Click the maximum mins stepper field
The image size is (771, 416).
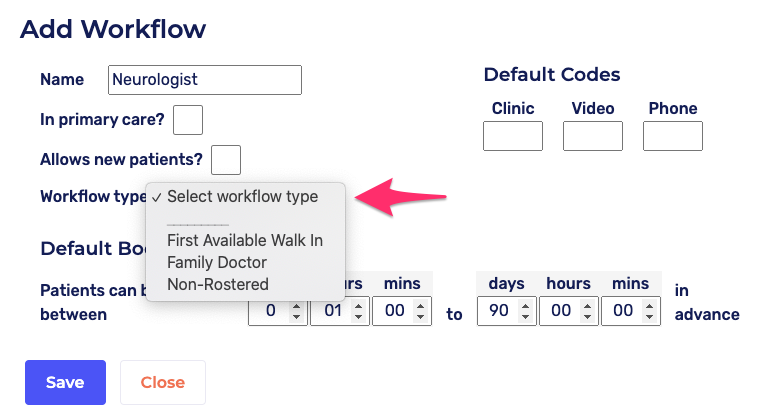pos(623,312)
